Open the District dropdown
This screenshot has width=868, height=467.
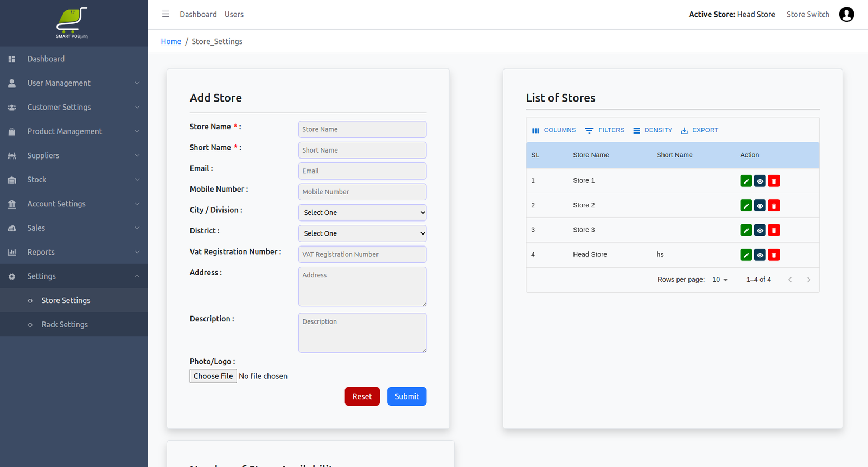[362, 233]
